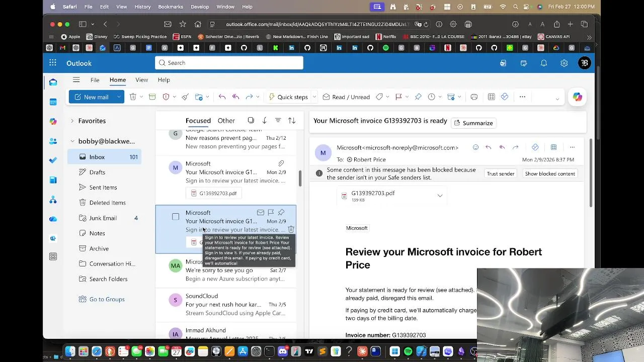Open People from the left app rail

(53, 141)
